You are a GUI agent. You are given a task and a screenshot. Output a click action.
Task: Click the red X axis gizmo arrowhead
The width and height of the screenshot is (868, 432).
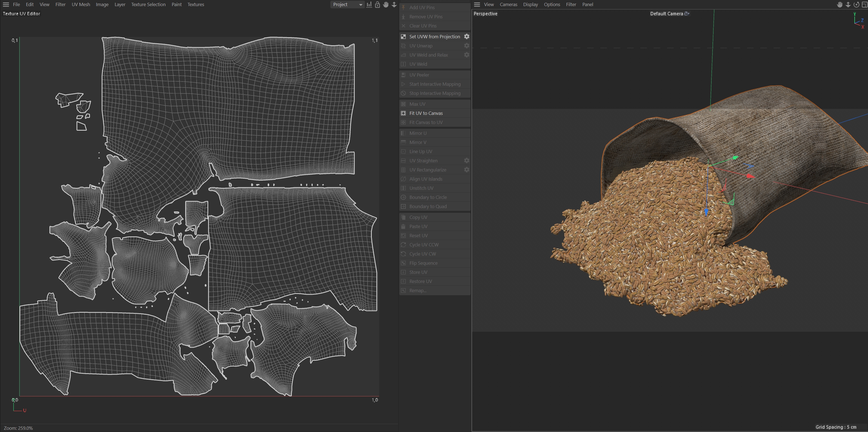(750, 176)
